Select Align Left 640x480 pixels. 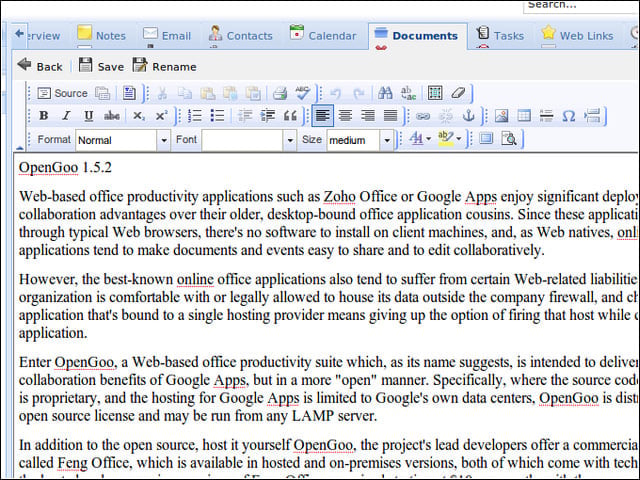322,116
